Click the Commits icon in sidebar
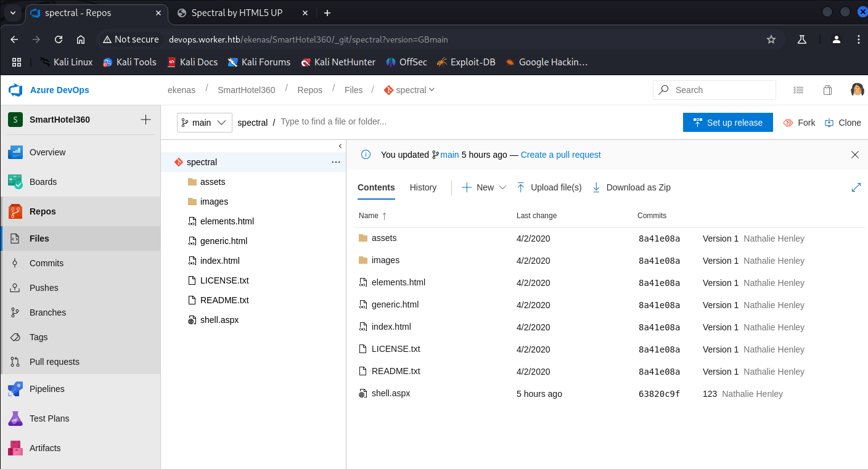868x469 pixels. [15, 263]
